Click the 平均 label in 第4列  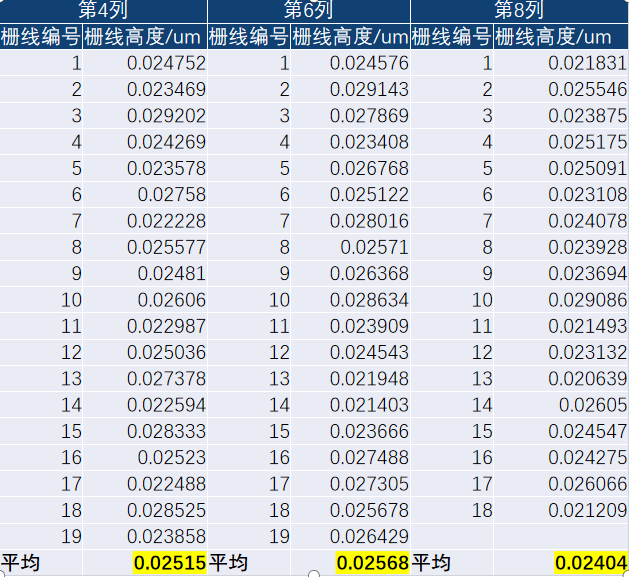pos(22,563)
